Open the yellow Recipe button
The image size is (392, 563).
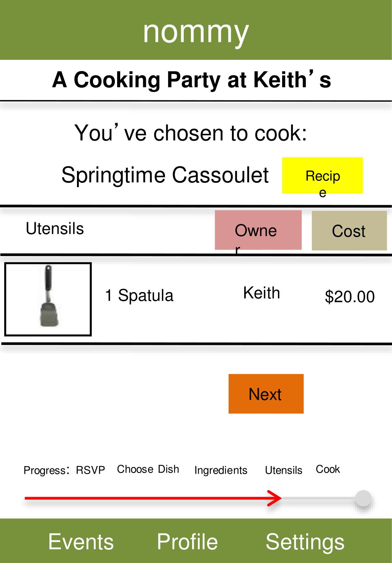pos(322,175)
